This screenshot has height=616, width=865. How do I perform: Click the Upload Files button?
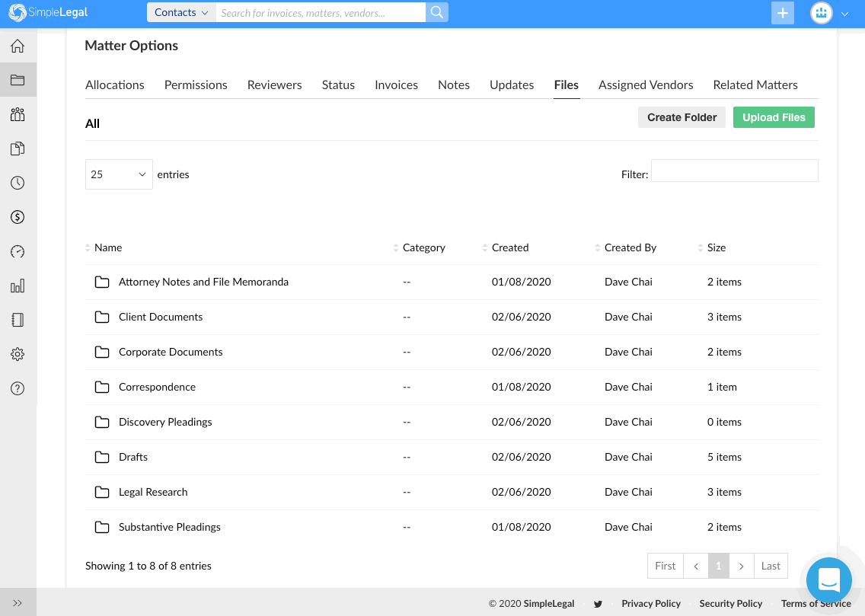point(774,117)
